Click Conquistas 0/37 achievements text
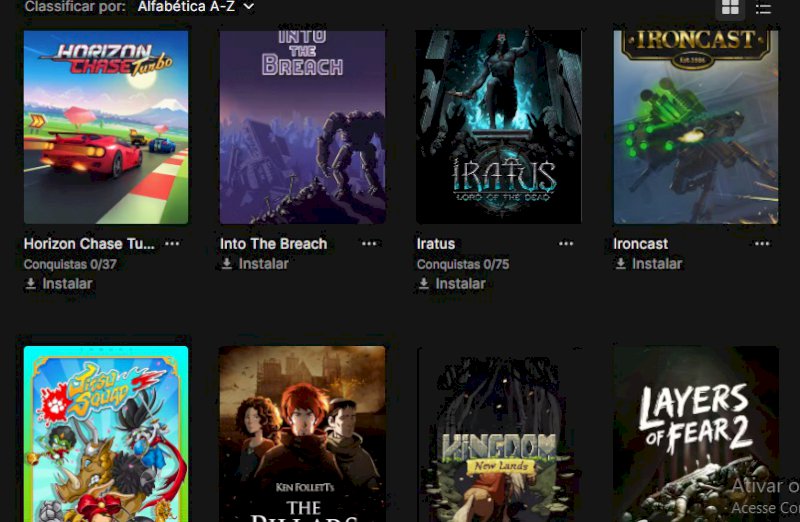The image size is (800, 522). pos(70,264)
